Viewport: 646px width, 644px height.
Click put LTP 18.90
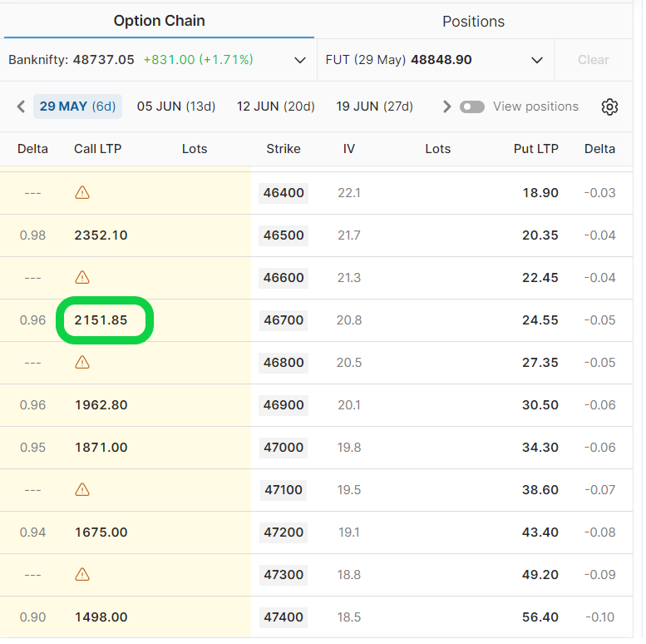pos(540,193)
